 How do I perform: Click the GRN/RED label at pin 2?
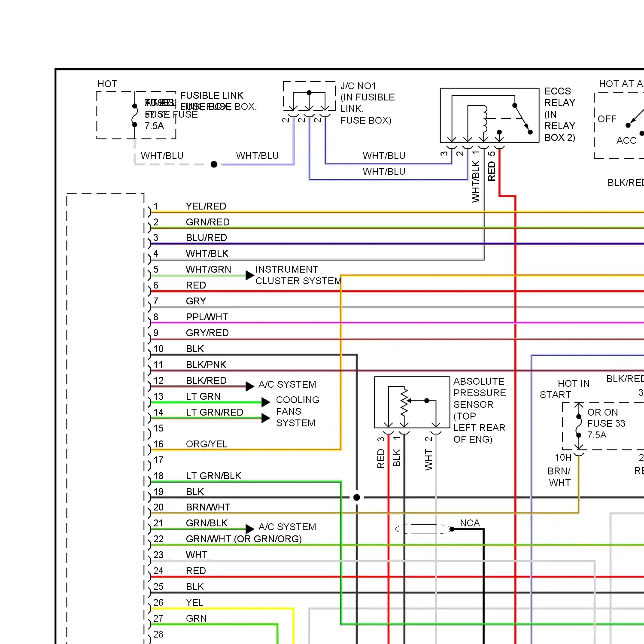207,222
